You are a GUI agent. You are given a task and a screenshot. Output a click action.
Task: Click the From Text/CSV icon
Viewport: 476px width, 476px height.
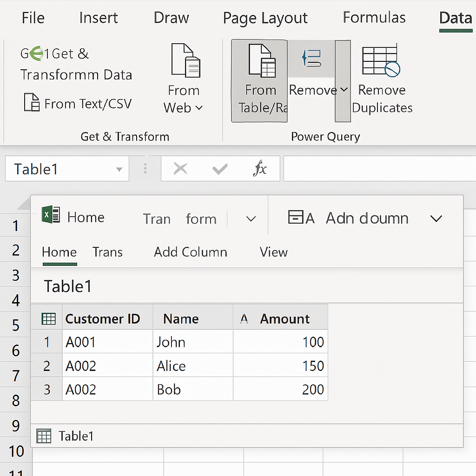pos(32,103)
